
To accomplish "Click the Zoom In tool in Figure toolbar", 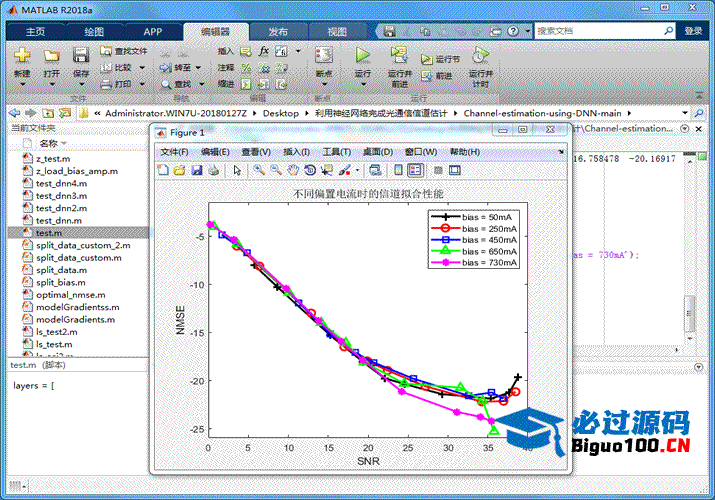I will pos(258,170).
